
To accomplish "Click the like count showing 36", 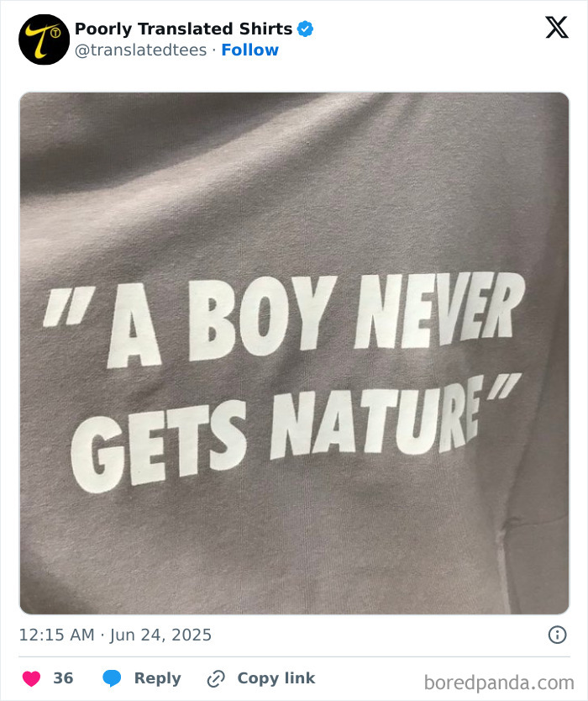I will point(60,677).
